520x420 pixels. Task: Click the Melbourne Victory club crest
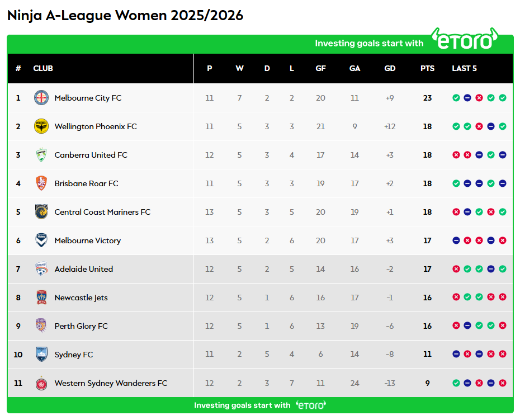[41, 240]
